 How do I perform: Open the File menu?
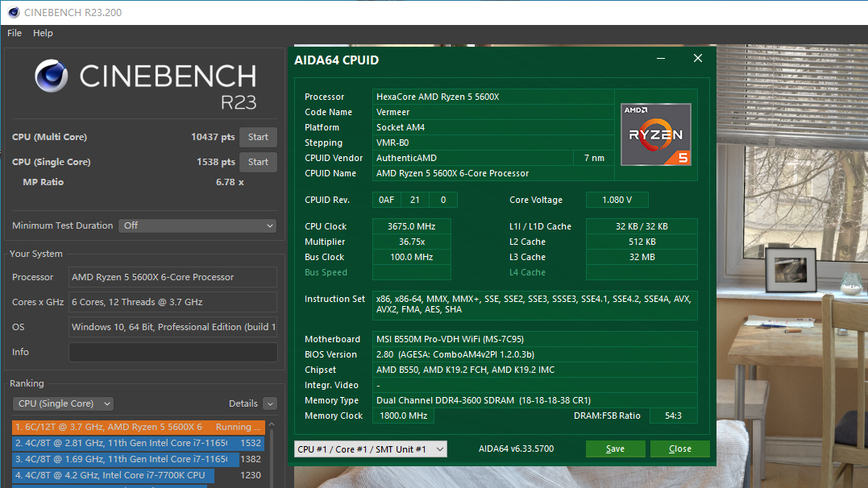(15, 33)
